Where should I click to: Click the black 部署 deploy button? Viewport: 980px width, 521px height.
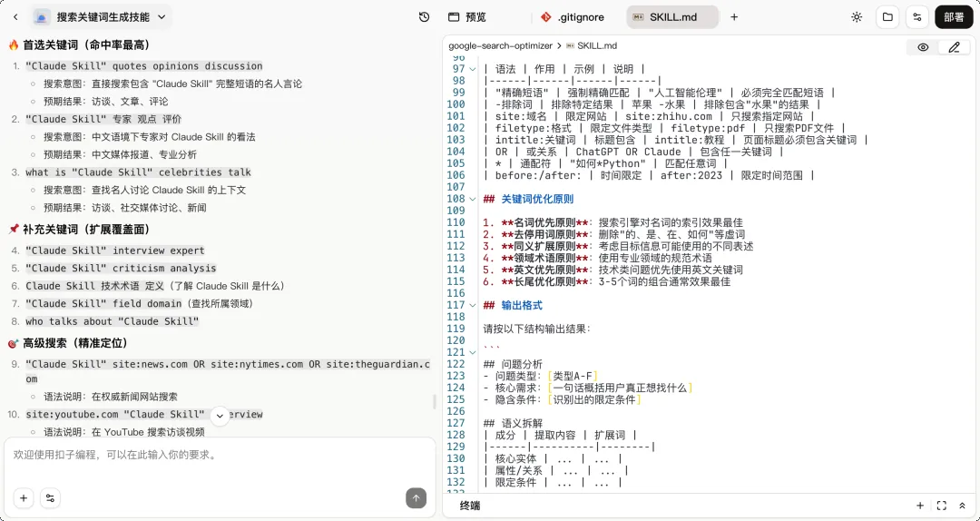coord(954,17)
